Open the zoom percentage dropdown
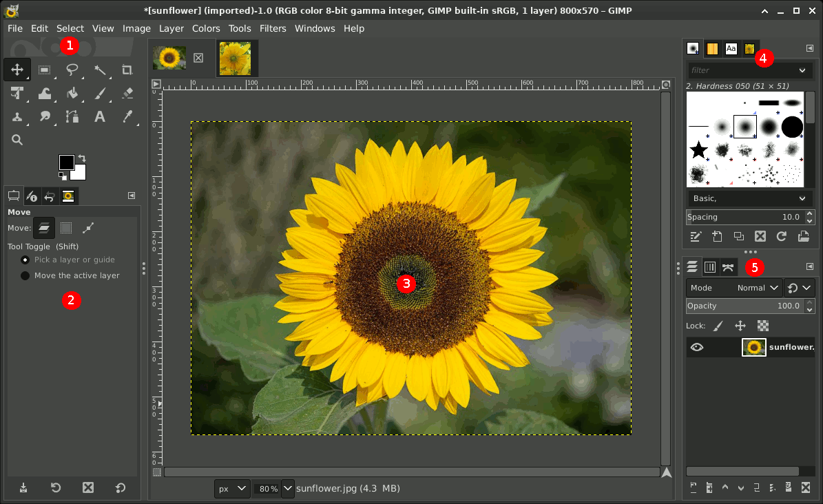823x504 pixels. point(287,489)
